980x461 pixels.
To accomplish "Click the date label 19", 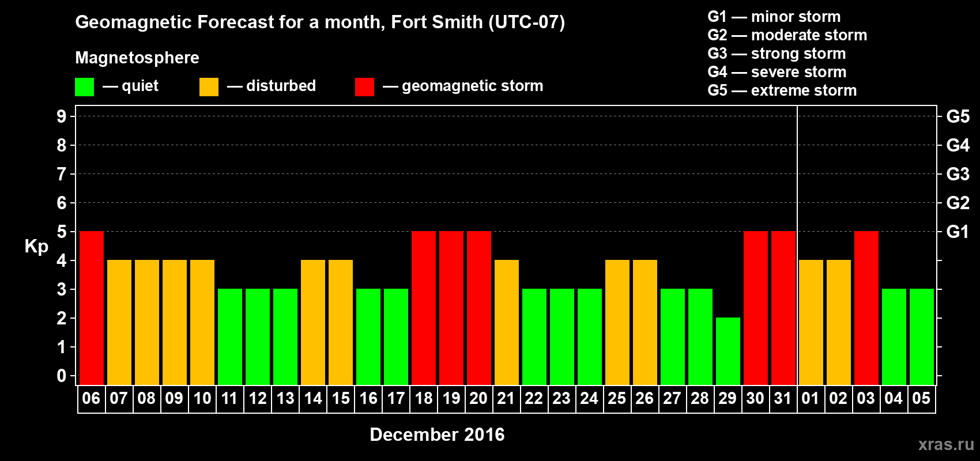I will click(451, 398).
